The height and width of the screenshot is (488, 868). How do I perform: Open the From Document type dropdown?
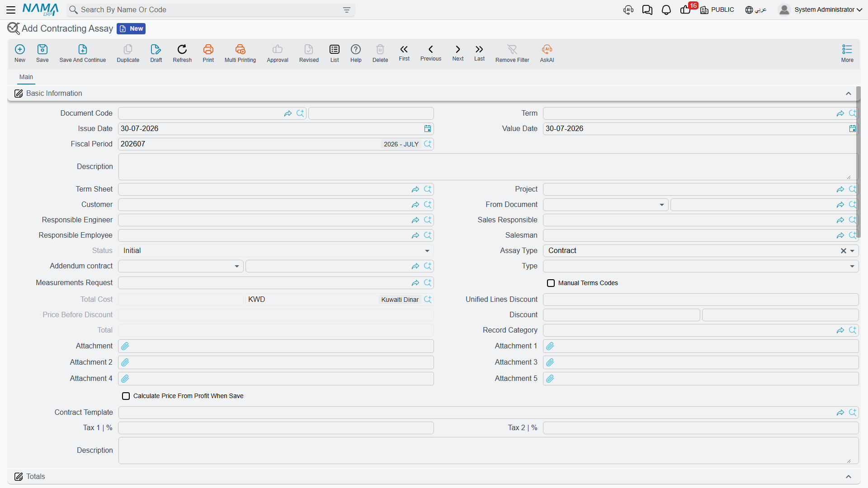(x=662, y=205)
